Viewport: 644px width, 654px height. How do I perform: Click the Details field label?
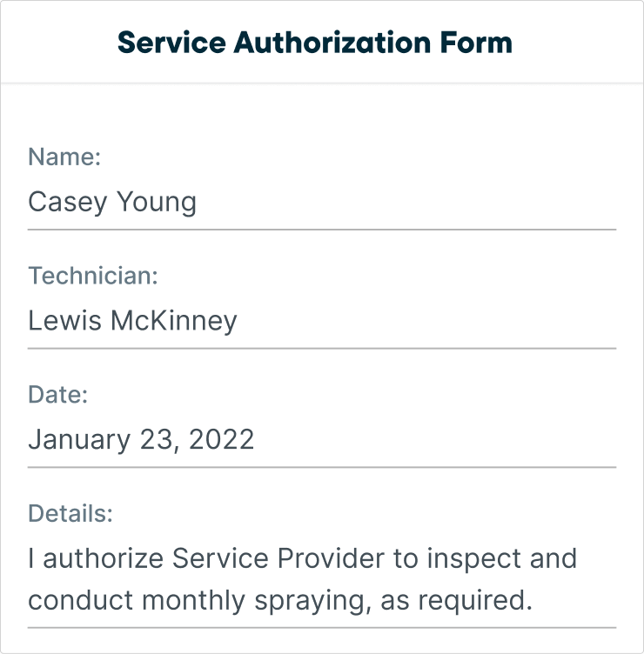coord(70,513)
